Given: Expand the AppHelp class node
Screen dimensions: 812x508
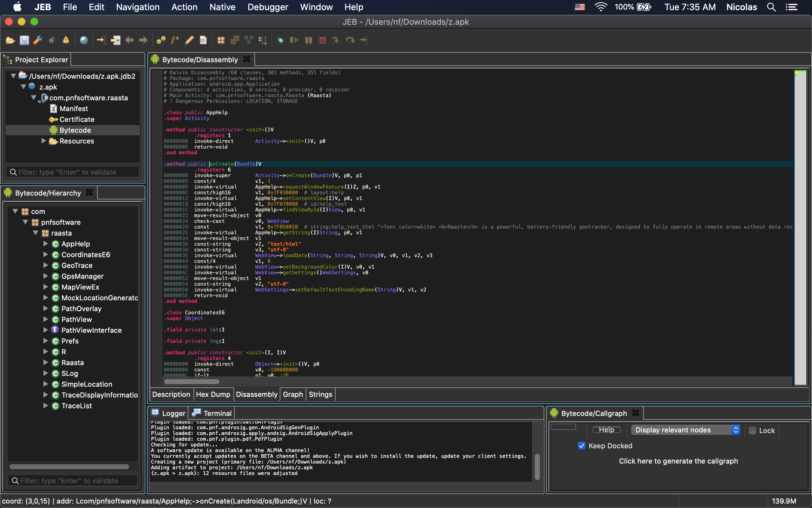Looking at the screenshot, I should tap(46, 244).
